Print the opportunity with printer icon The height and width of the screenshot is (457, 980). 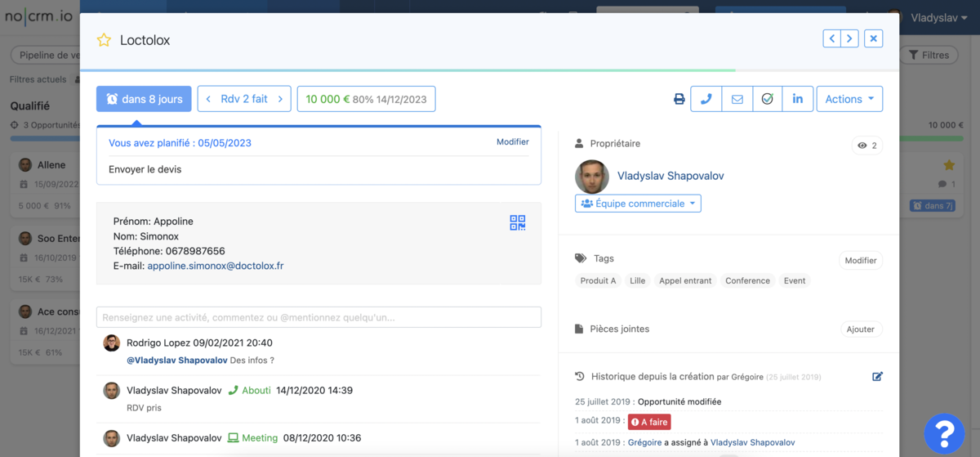[679, 99]
